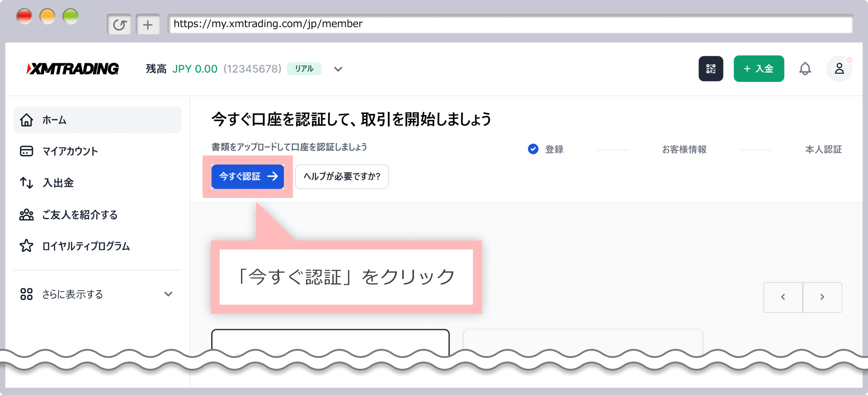Screen dimensions: 868x395
Task: Click the XMTrading logo
Action: pos(73,69)
